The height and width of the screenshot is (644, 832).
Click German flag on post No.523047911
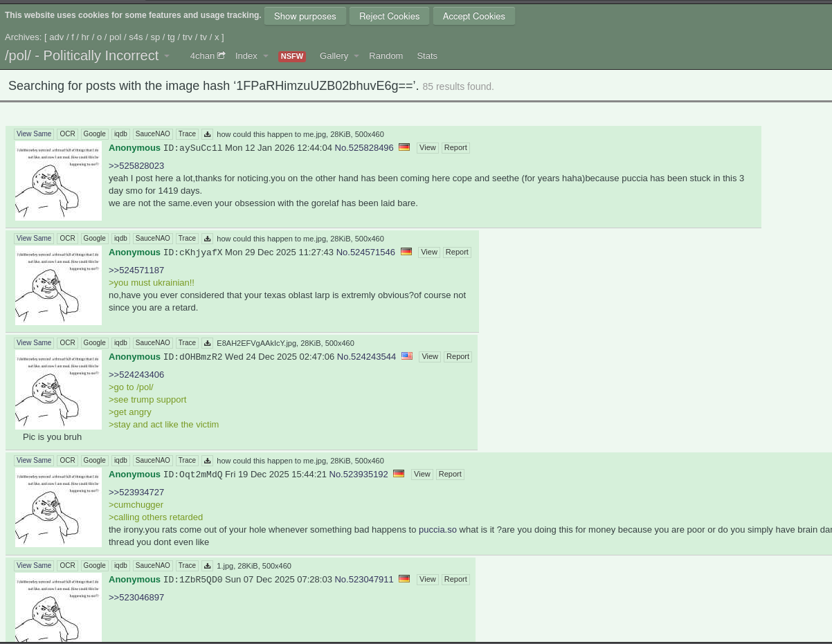point(404,579)
